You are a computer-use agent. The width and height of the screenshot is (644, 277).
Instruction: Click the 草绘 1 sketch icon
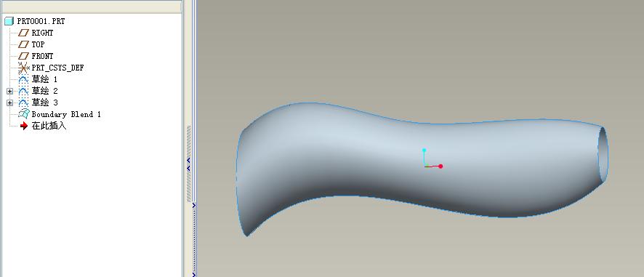(x=24, y=79)
